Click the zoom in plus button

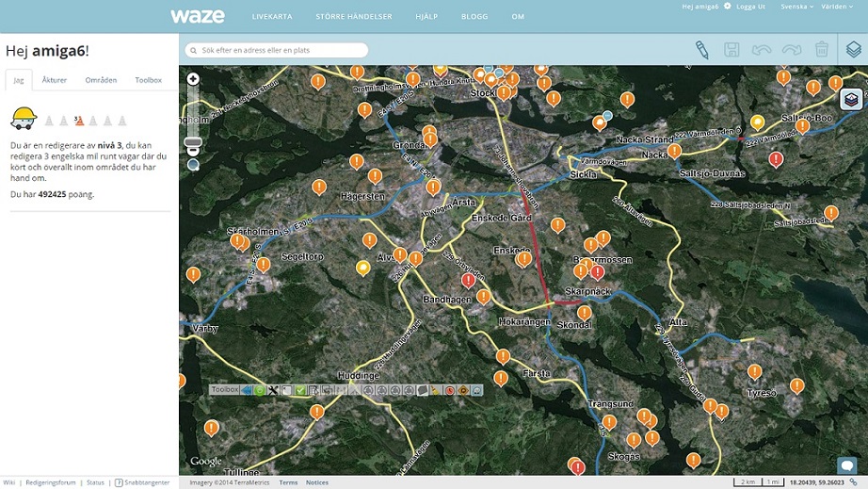tap(193, 79)
